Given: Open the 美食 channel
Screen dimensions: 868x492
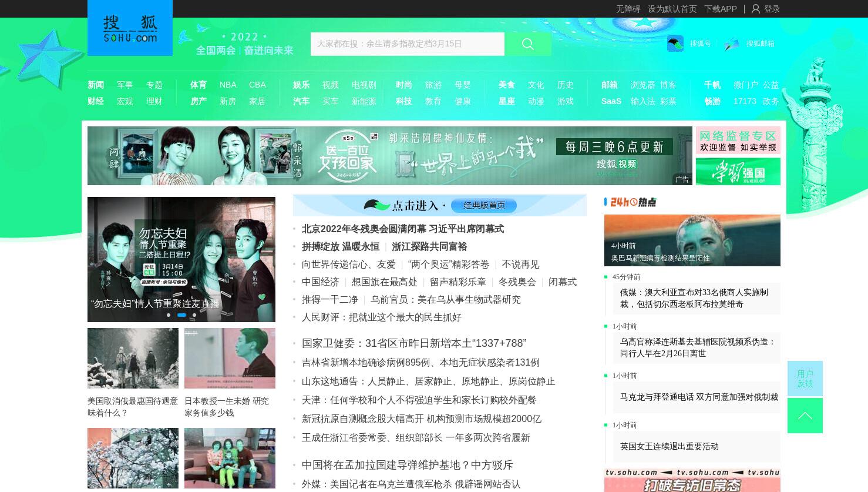Looking at the screenshot, I should 507,85.
